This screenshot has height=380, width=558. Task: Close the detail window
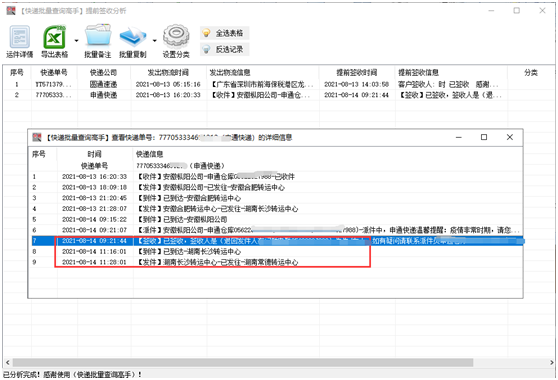(510, 137)
